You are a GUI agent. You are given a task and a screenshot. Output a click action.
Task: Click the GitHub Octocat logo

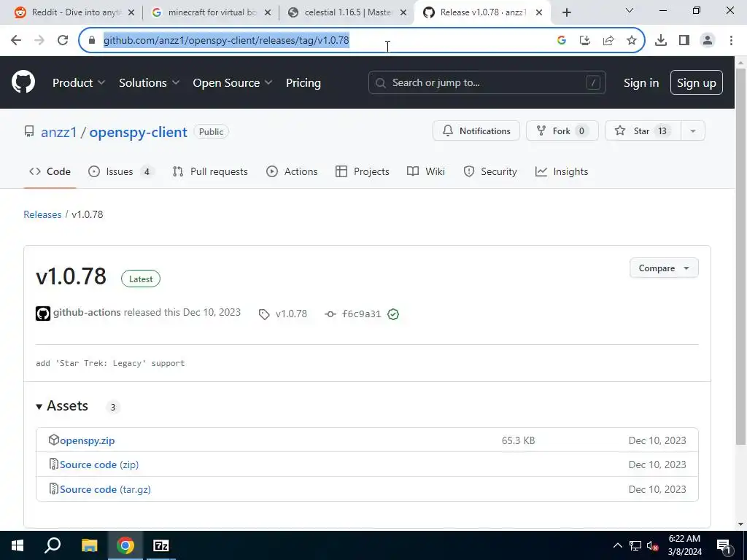(23, 82)
